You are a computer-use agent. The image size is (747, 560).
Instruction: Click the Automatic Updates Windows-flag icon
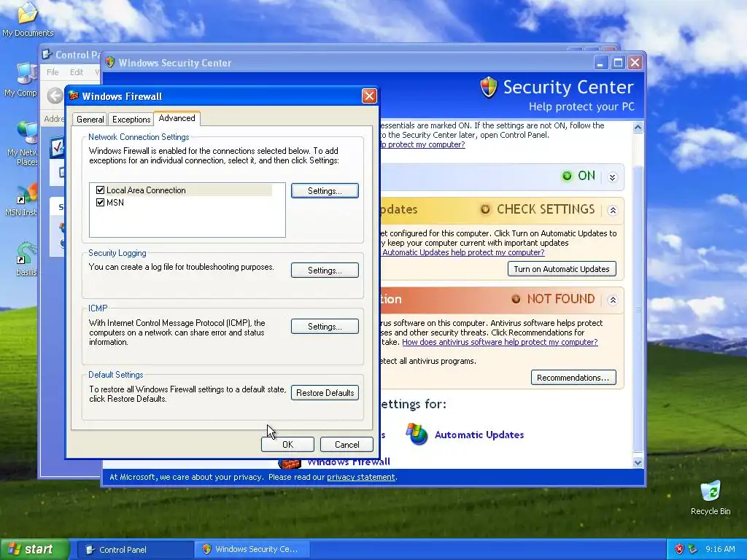coord(417,434)
